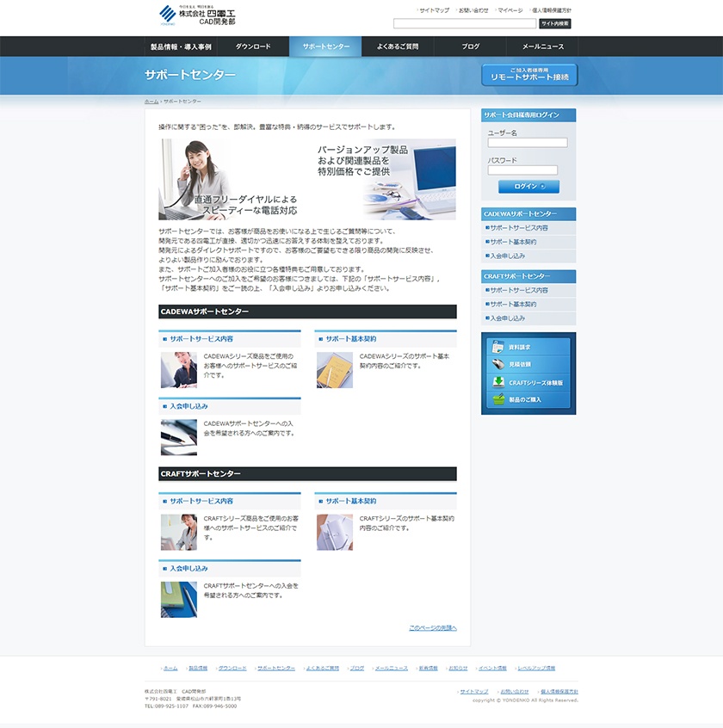Open ダウンロード link in footer
This screenshot has width=723, height=728.
click(232, 668)
